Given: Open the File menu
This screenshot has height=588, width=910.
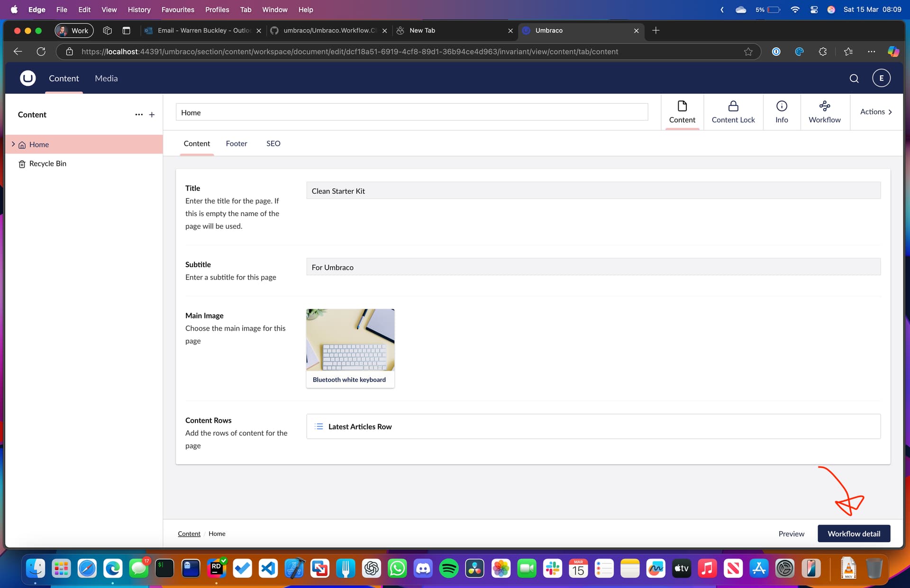Looking at the screenshot, I should point(62,9).
